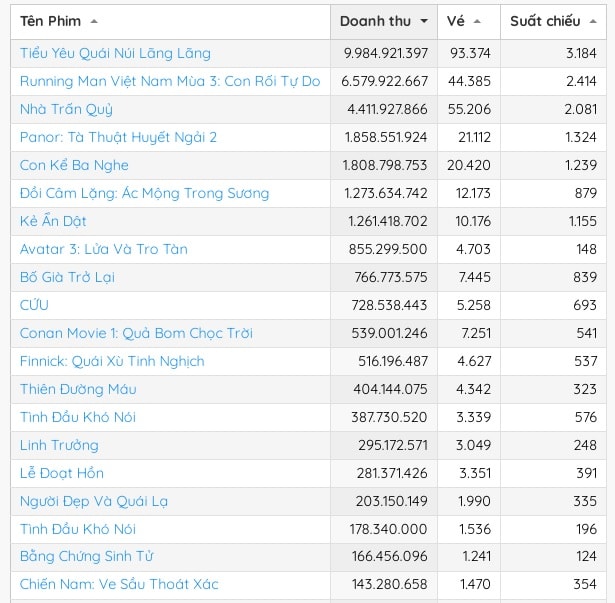Click the Con Kể Ba Nghe link
Screen dimensions: 615x603
[x=74, y=165]
